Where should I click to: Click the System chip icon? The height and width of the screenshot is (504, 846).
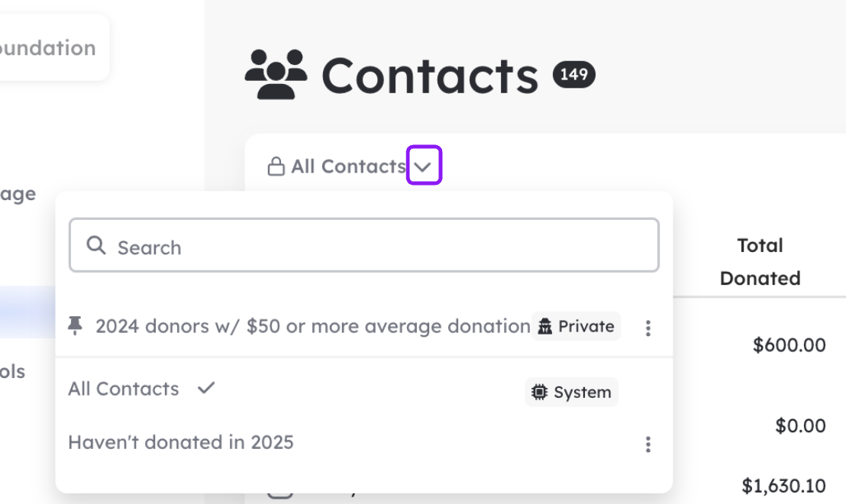point(539,392)
